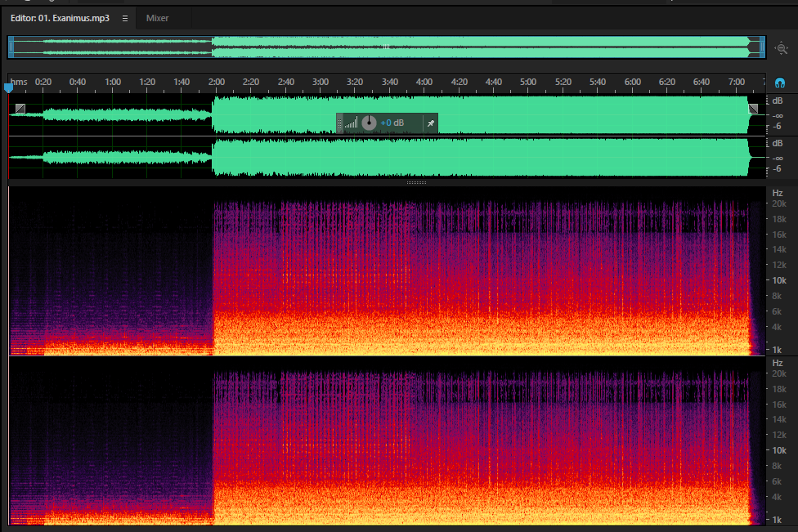Click the 5:00 mark on the time ruler
Viewport: 798px width, 532px height.
click(527, 82)
